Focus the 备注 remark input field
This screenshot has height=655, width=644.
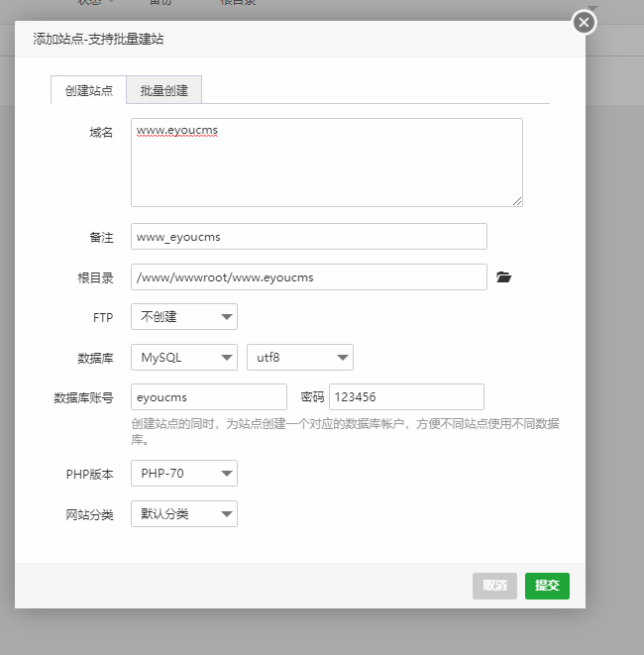tap(308, 237)
